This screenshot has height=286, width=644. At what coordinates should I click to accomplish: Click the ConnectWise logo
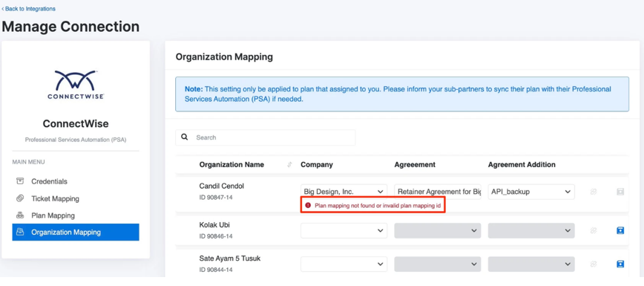tap(76, 85)
